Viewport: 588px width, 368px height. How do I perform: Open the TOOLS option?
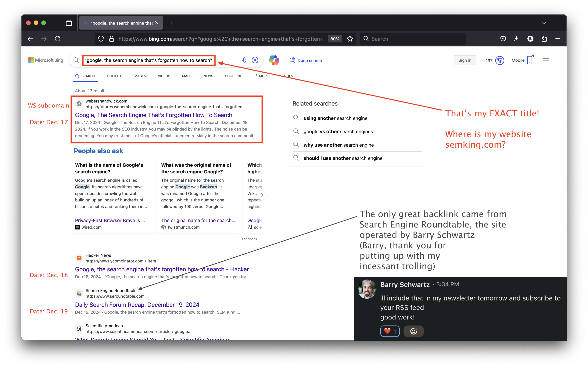(x=287, y=76)
